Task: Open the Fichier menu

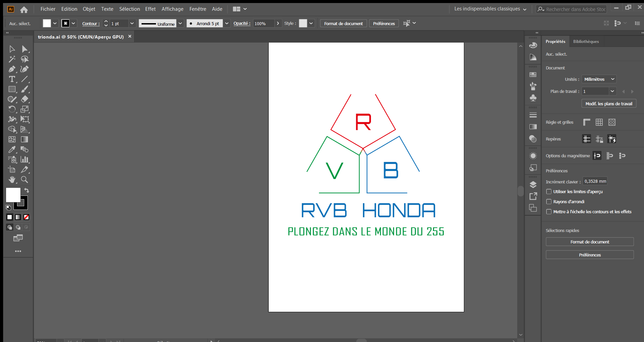Action: pos(48,9)
